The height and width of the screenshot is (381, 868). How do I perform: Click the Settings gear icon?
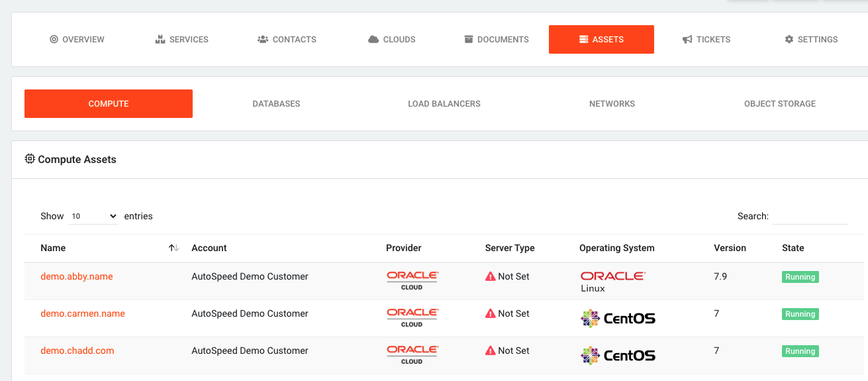point(789,39)
